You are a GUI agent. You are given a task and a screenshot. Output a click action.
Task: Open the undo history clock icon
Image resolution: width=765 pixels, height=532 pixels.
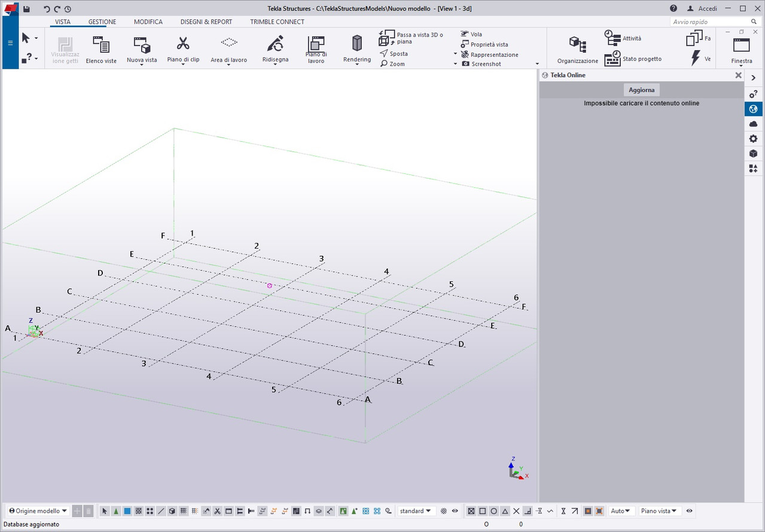[x=68, y=9]
